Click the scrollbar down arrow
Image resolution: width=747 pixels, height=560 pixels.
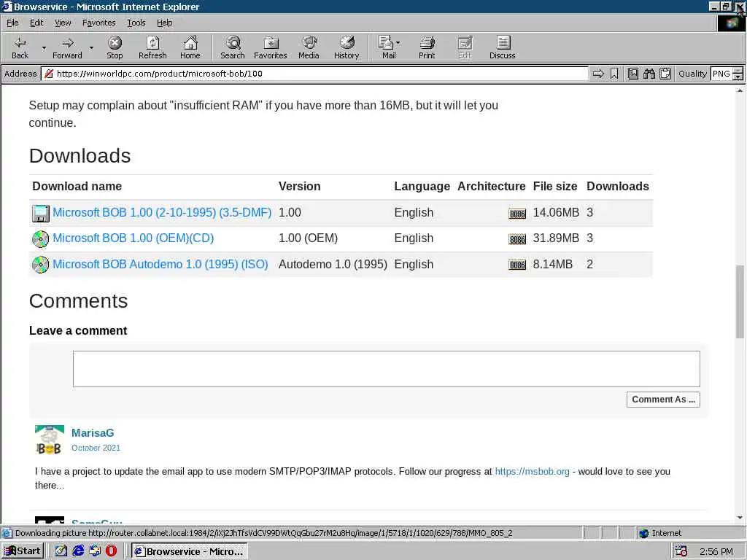[740, 518]
